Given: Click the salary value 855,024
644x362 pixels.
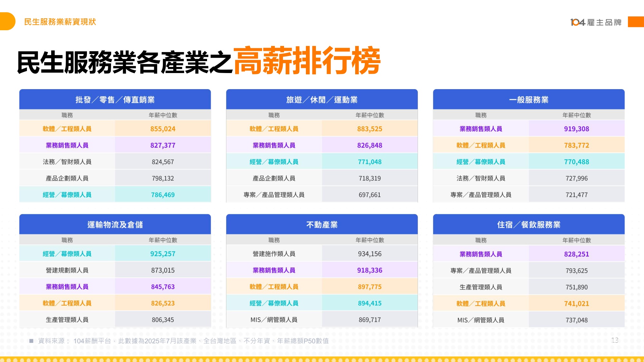Looking at the screenshot, I should click(163, 129).
